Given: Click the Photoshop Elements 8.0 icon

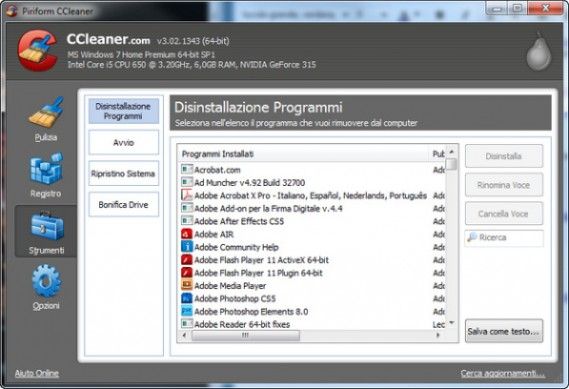Looking at the screenshot, I should 187,311.
